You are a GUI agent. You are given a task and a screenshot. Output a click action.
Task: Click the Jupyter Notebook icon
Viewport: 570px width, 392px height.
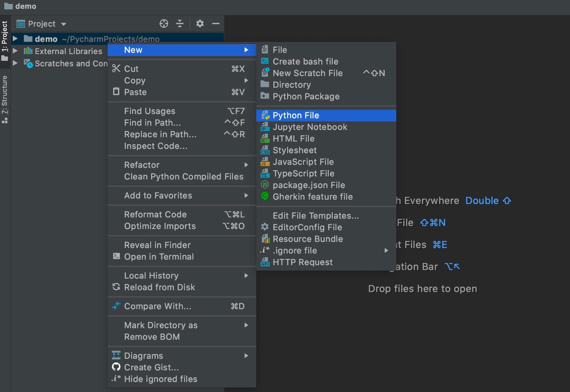click(265, 127)
